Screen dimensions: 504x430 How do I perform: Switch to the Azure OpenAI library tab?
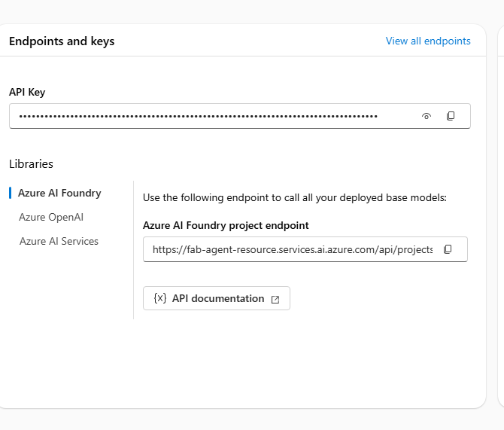(x=51, y=217)
